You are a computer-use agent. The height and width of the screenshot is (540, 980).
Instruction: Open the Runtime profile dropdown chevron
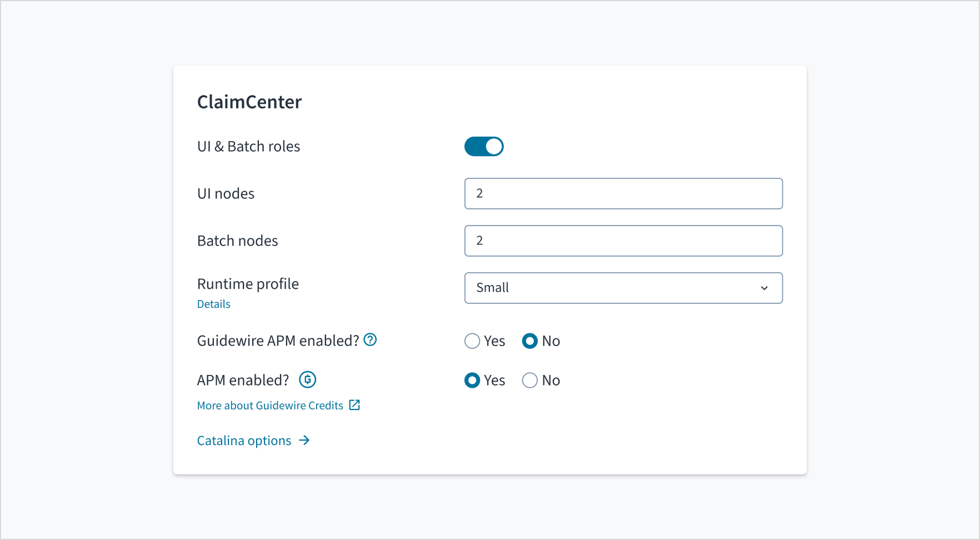click(764, 288)
